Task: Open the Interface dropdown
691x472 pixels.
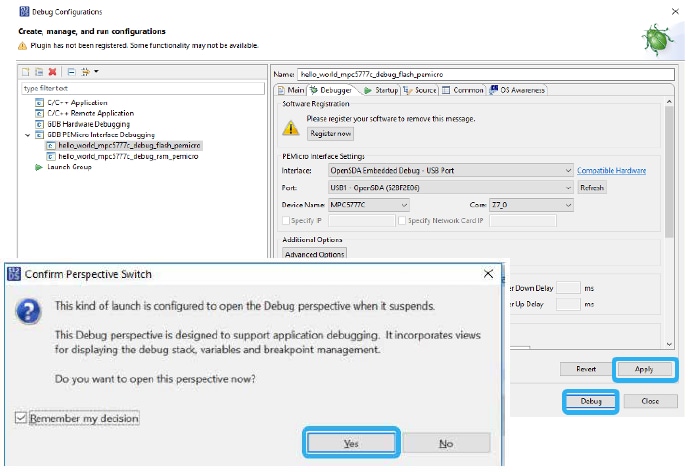Action: point(449,171)
